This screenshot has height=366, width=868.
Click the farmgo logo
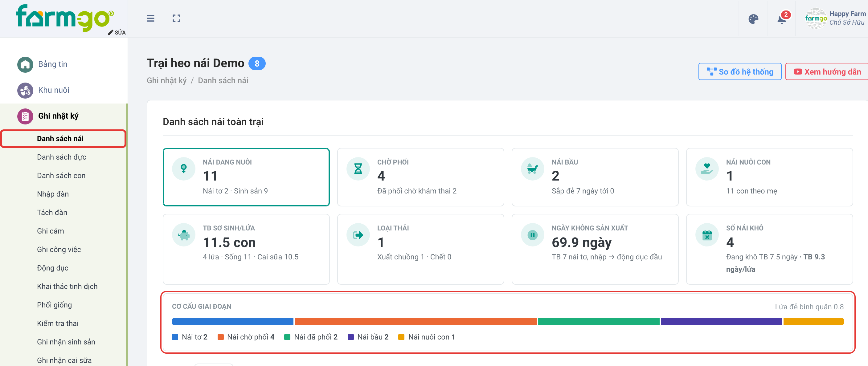65,18
